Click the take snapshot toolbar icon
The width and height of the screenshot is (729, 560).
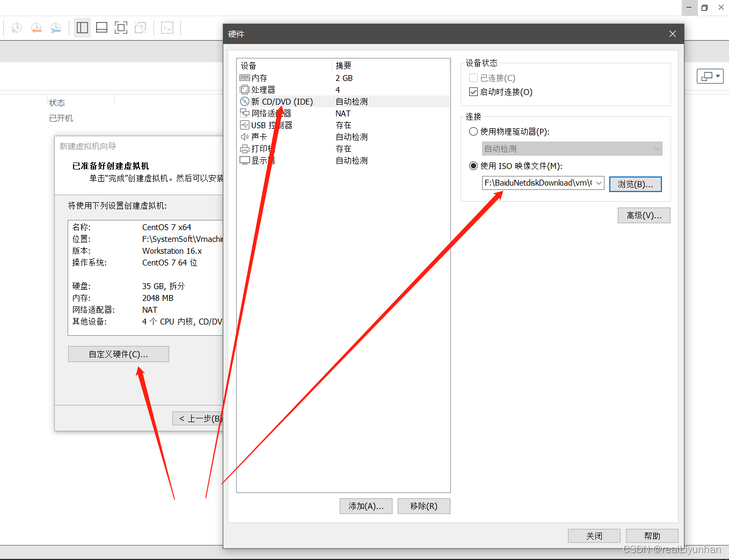coord(16,27)
